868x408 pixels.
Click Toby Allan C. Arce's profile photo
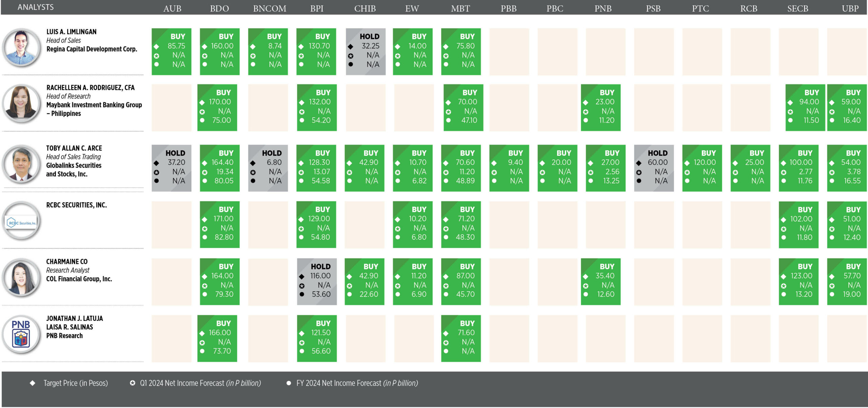21,164
